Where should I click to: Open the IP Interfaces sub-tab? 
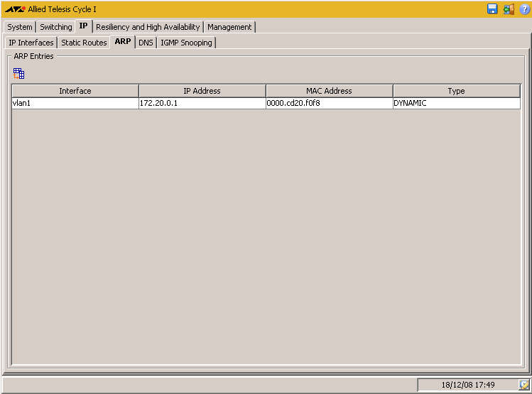click(31, 43)
